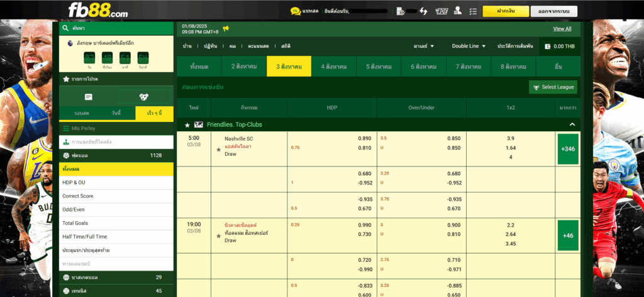Select the 5 สิงหาคม date tab
Image resolution: width=644 pixels, height=297 pixels.
tap(379, 67)
